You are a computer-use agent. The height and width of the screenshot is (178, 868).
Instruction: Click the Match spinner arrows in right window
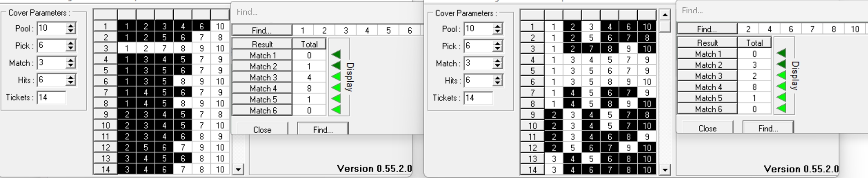point(497,63)
